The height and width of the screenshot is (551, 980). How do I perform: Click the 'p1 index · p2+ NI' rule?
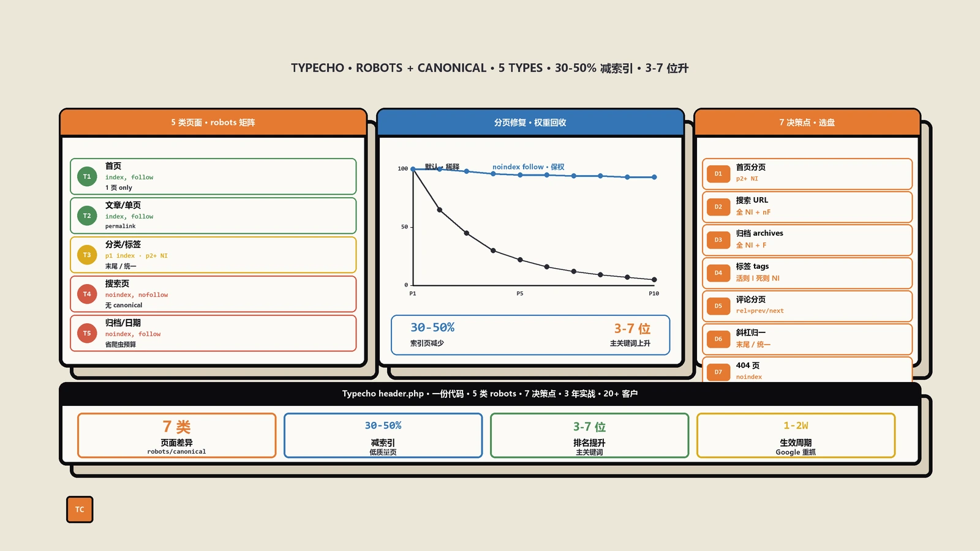tap(136, 256)
